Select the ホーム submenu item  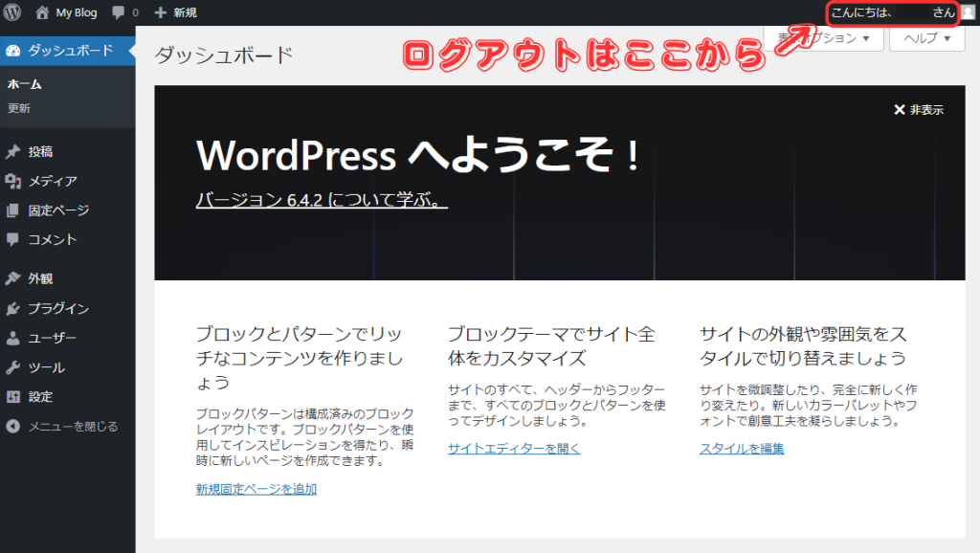tap(24, 84)
